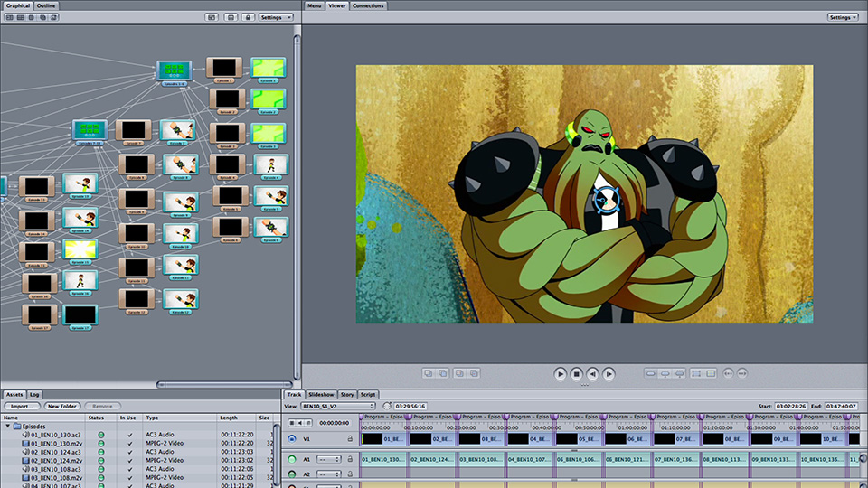The height and width of the screenshot is (488, 868).
Task: Click the first round ellipsis button below the Viewer
Action: click(728, 373)
